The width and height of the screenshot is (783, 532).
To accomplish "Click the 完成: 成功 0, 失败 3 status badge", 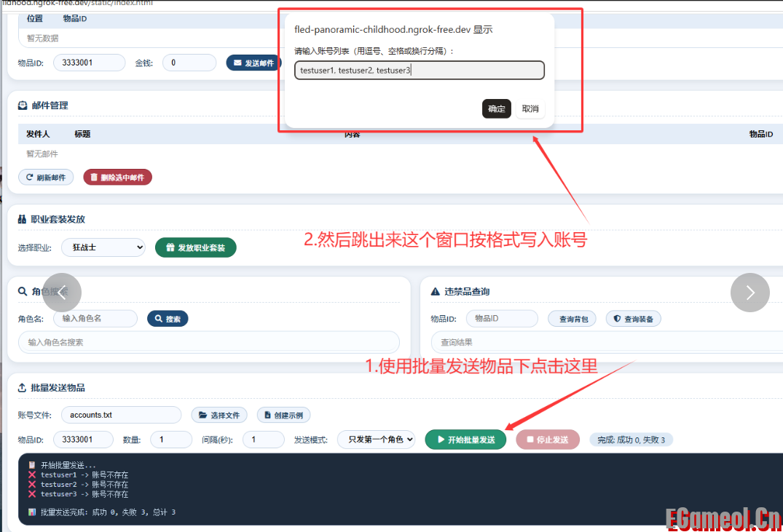I will coord(631,440).
